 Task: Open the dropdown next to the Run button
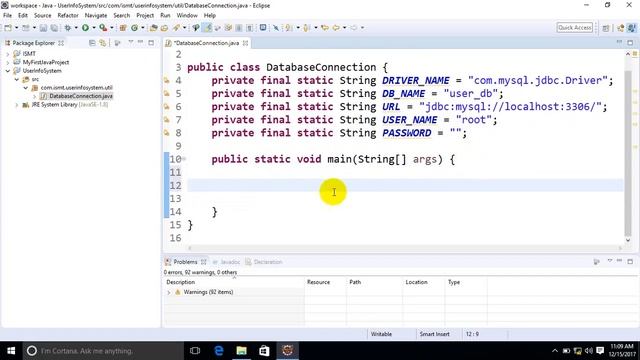(94, 28)
